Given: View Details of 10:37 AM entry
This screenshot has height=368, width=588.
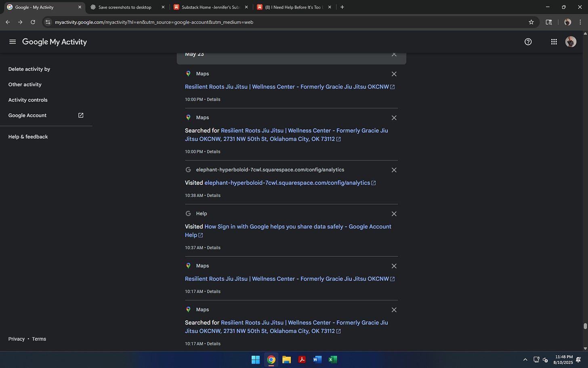Looking at the screenshot, I should click(x=214, y=247).
